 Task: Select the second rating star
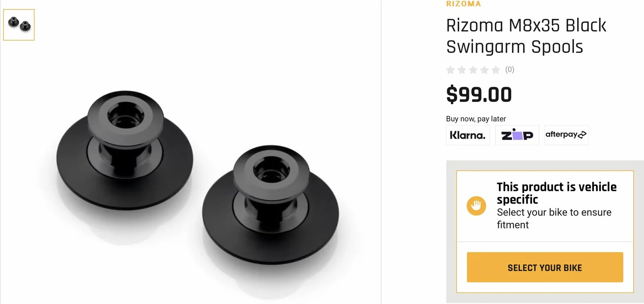tap(462, 70)
